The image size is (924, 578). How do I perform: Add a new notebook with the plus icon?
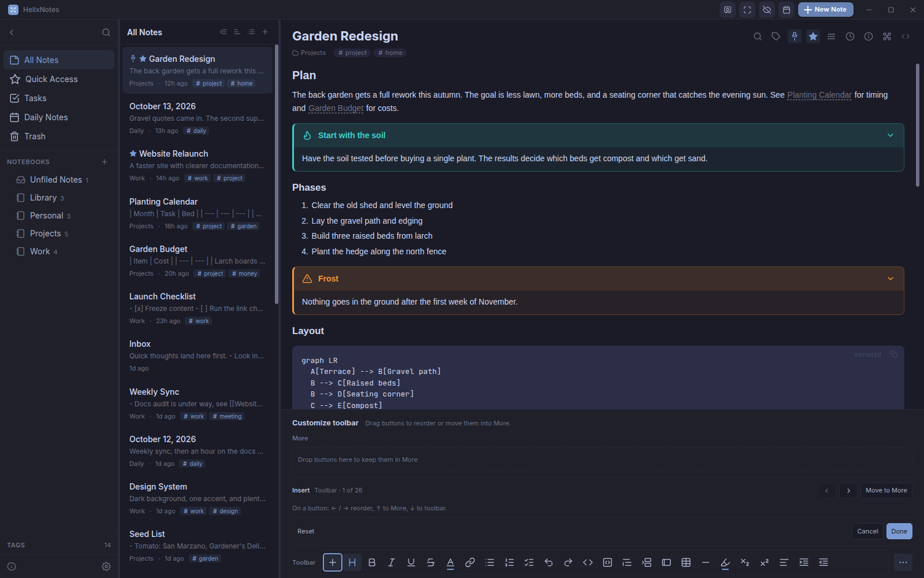pos(105,162)
